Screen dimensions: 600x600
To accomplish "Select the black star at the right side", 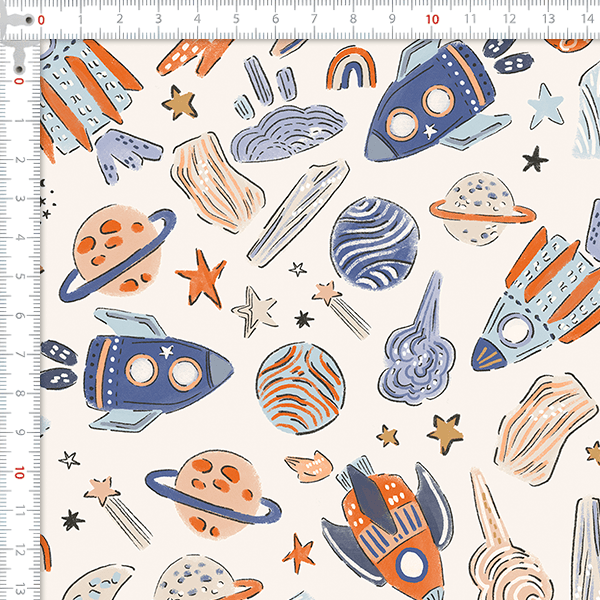I will click(536, 159).
